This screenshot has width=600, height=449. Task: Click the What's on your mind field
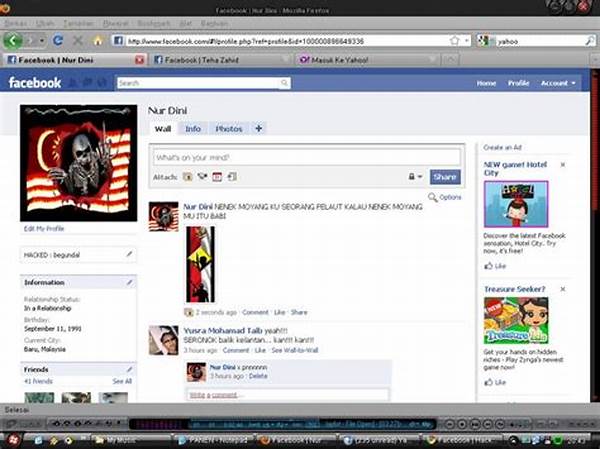(305, 157)
